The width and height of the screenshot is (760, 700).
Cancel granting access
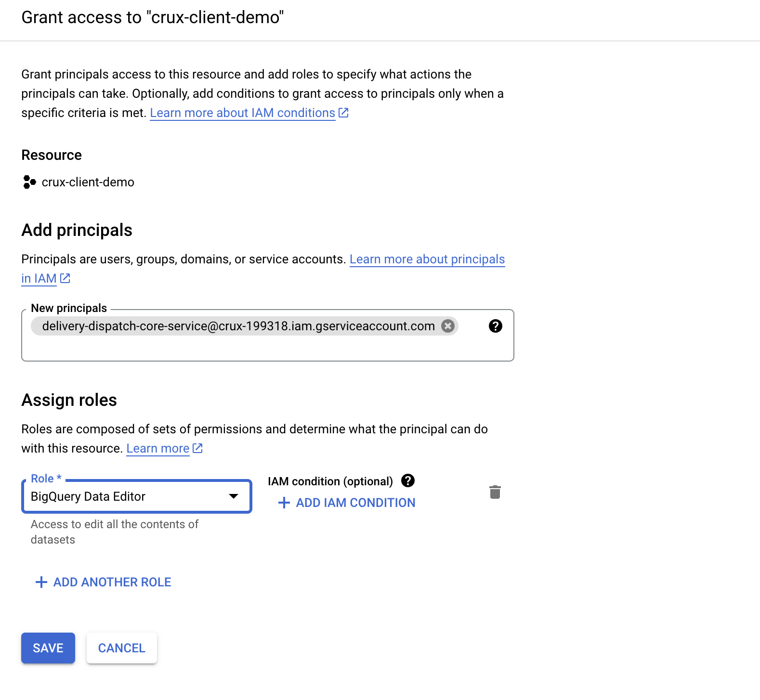coord(122,648)
